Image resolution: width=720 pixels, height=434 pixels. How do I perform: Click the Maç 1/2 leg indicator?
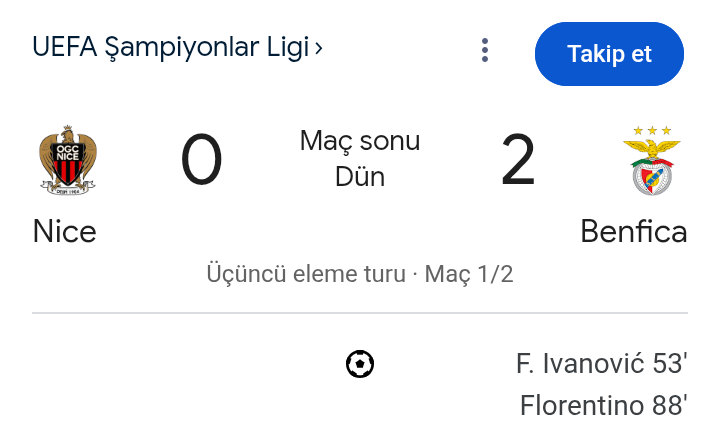(469, 273)
